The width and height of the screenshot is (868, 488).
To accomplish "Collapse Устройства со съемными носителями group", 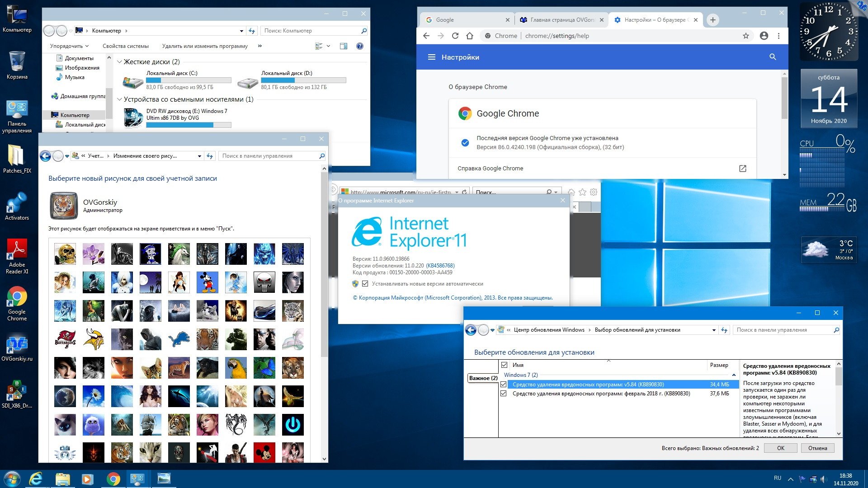I will pos(119,99).
